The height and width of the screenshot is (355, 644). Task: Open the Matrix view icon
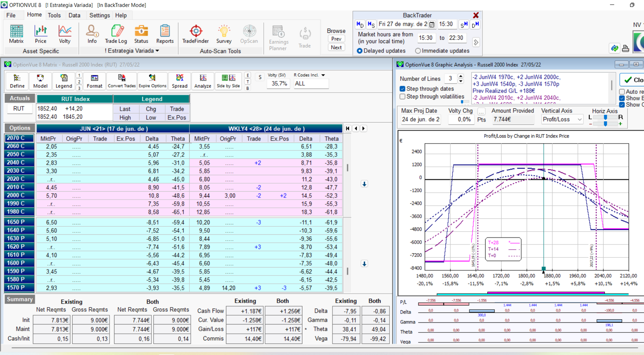pos(16,34)
